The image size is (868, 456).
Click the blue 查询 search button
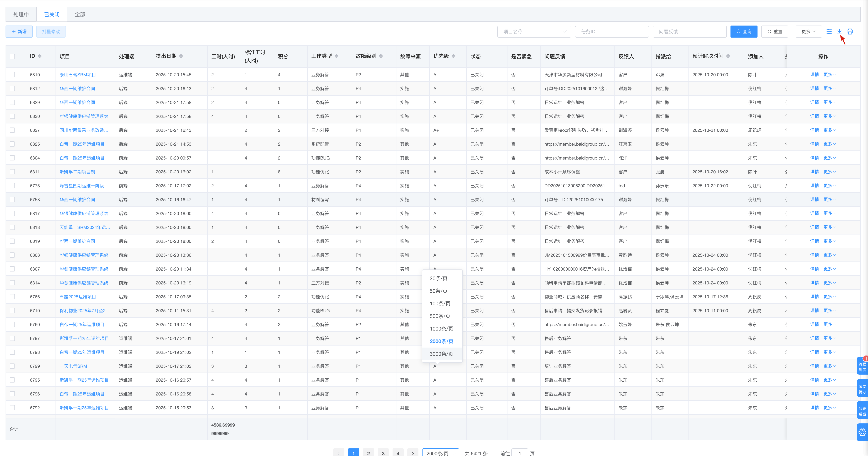(744, 32)
